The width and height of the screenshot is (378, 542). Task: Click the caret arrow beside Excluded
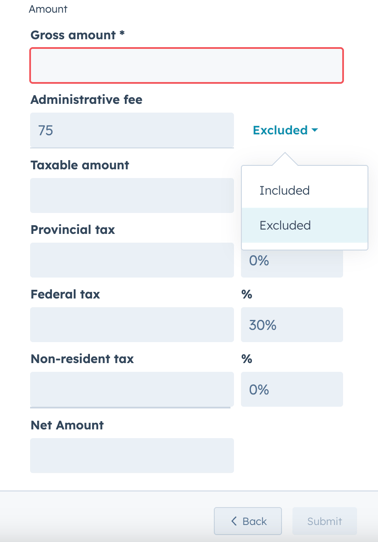(x=314, y=130)
